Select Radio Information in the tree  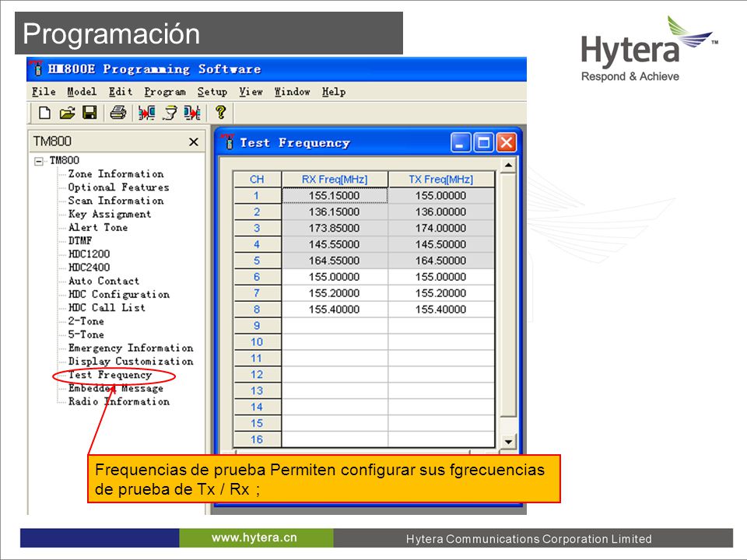click(118, 401)
